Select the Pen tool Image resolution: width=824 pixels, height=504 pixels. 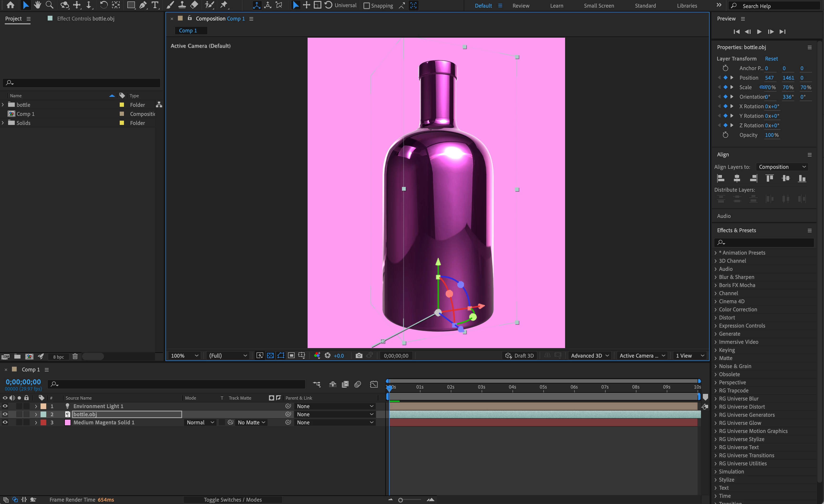(x=143, y=5)
